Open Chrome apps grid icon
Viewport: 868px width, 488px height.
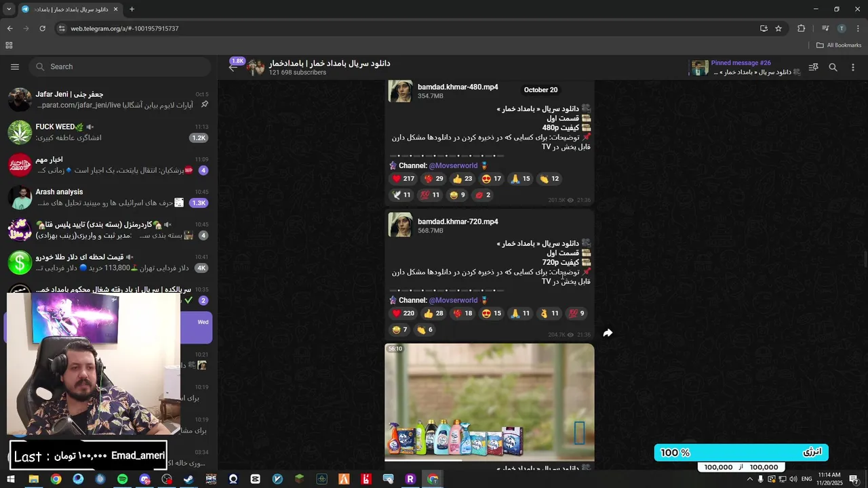(9, 45)
